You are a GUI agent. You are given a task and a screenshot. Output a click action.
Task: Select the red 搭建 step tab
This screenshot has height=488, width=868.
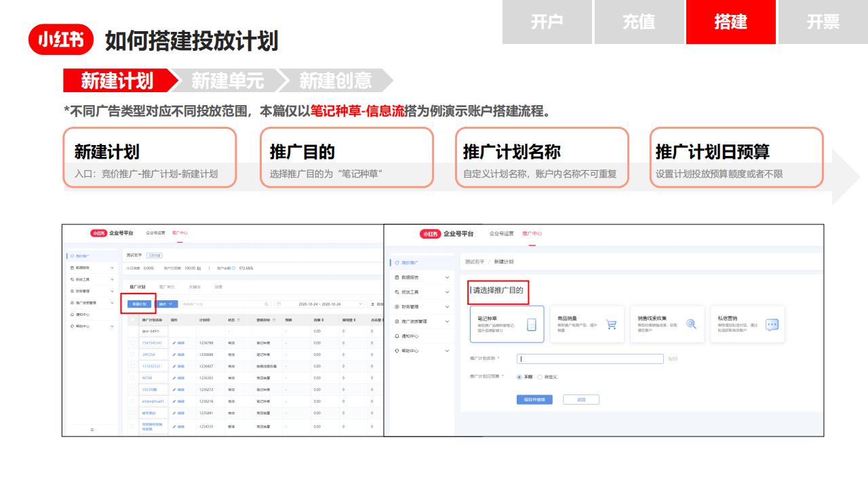[x=731, y=22]
